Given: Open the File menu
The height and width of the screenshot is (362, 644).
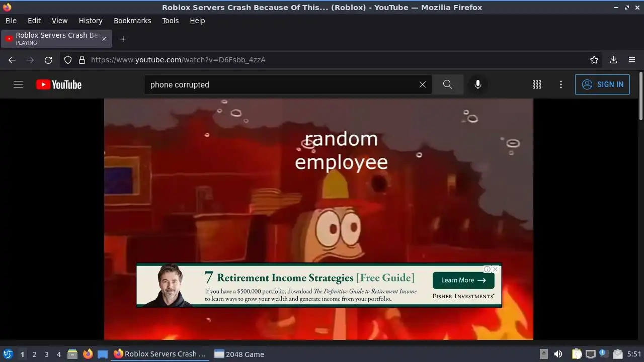Looking at the screenshot, I should (11, 21).
